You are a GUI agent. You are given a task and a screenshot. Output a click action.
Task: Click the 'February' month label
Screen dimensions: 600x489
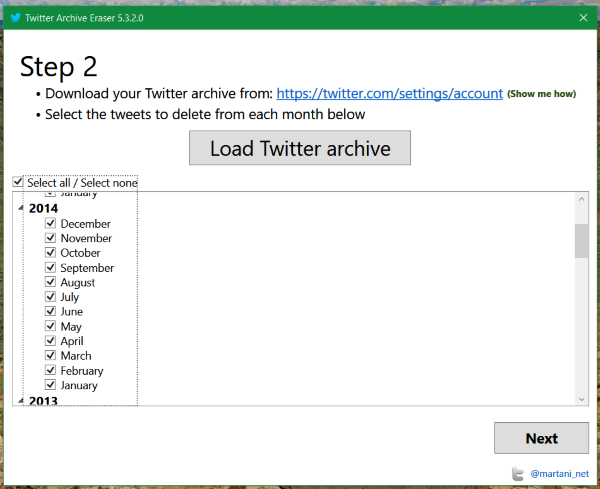tap(82, 371)
